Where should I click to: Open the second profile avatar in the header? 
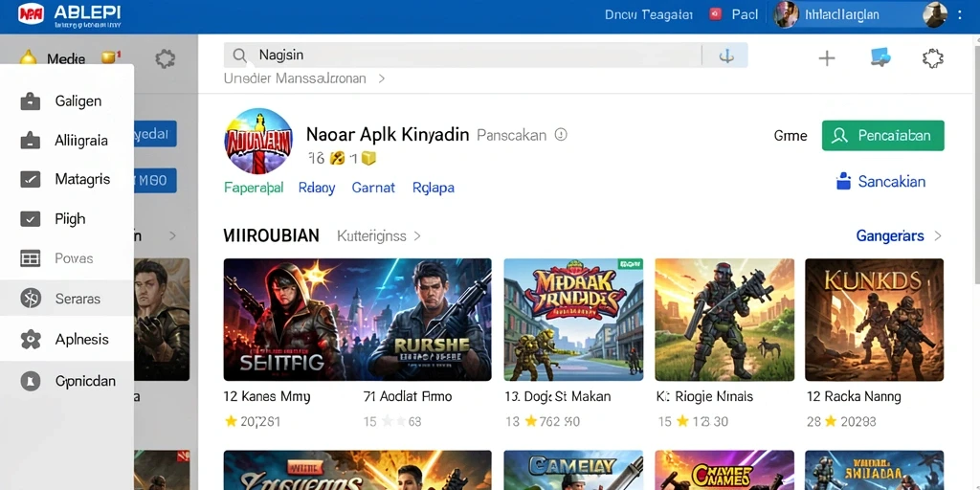tap(934, 14)
